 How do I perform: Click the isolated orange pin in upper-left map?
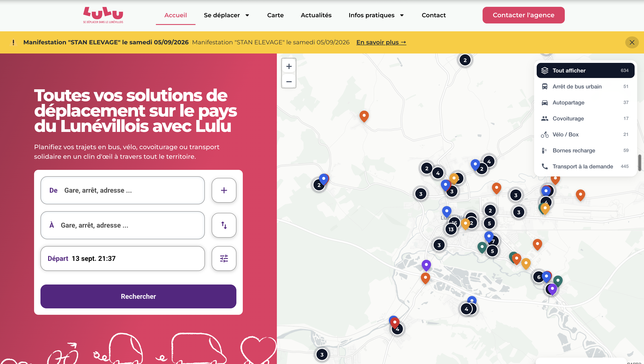pyautogui.click(x=364, y=116)
